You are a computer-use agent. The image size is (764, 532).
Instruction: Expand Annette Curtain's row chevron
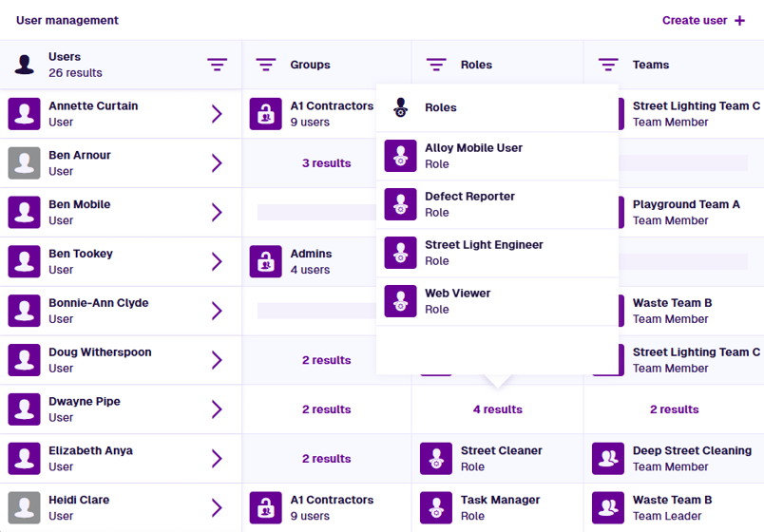point(217,114)
